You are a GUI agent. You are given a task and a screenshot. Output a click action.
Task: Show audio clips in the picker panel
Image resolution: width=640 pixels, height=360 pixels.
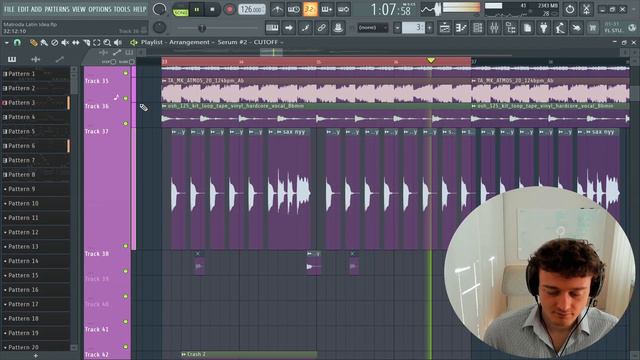[36, 60]
